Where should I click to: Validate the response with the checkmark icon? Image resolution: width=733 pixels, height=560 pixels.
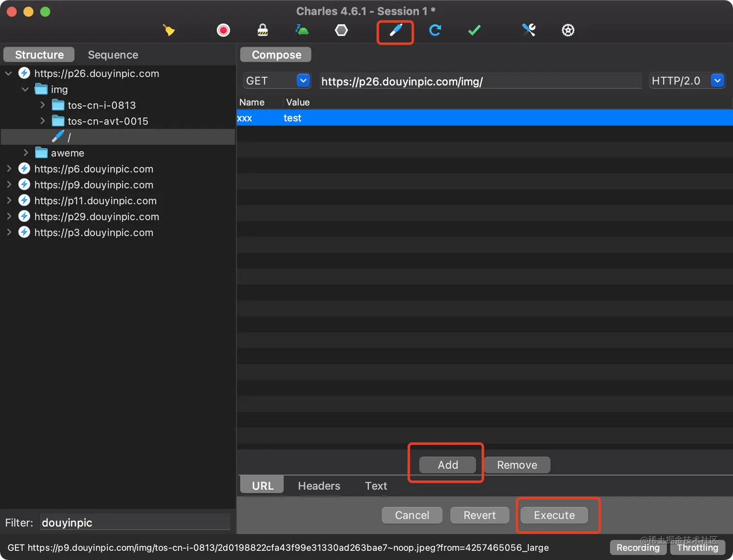pos(474,31)
